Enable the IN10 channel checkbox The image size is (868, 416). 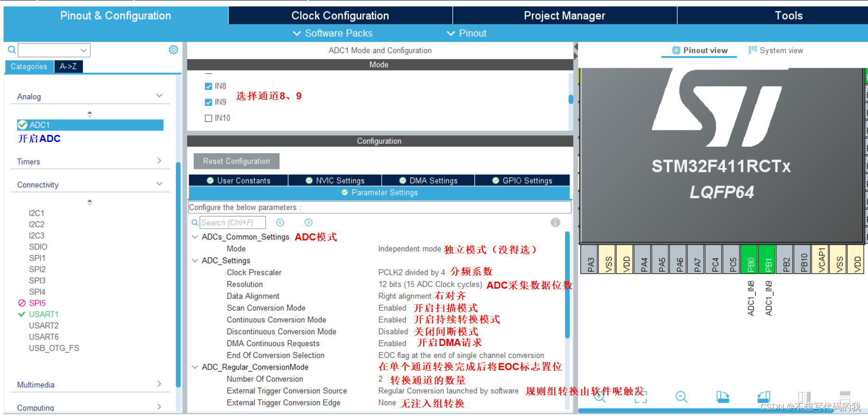click(x=208, y=118)
